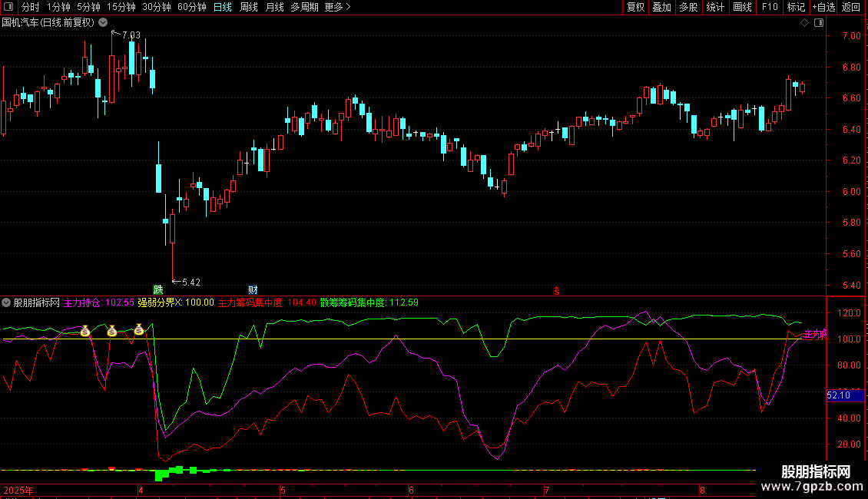The width and height of the screenshot is (868, 499).
Task: Select the 日线 daily chart tab
Action: [223, 7]
